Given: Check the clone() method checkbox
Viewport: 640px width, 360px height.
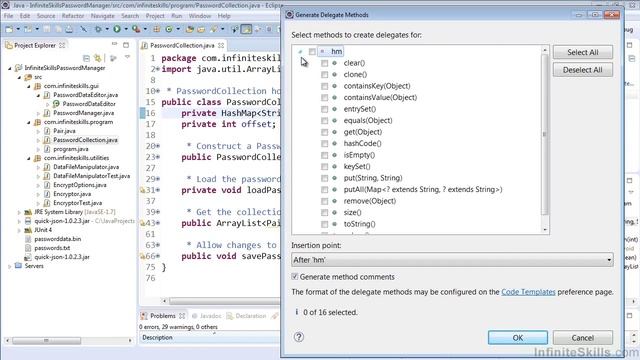Looking at the screenshot, I should click(x=324, y=75).
